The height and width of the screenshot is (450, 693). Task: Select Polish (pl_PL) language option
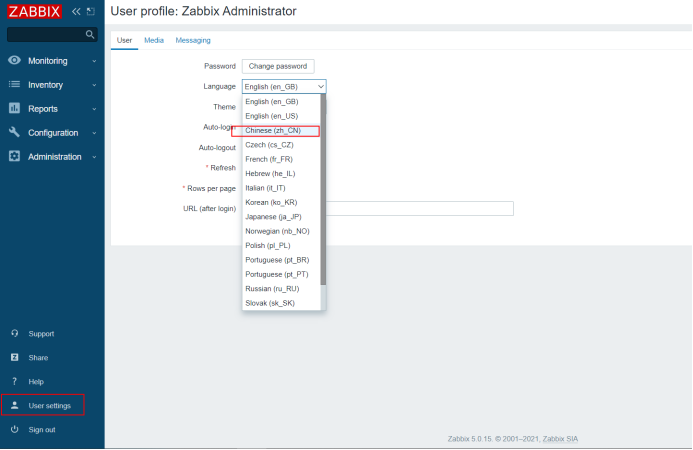(x=281, y=245)
